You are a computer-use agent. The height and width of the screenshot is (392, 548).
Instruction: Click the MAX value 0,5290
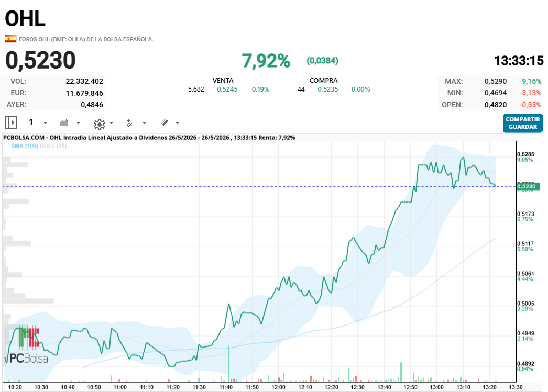click(x=496, y=81)
